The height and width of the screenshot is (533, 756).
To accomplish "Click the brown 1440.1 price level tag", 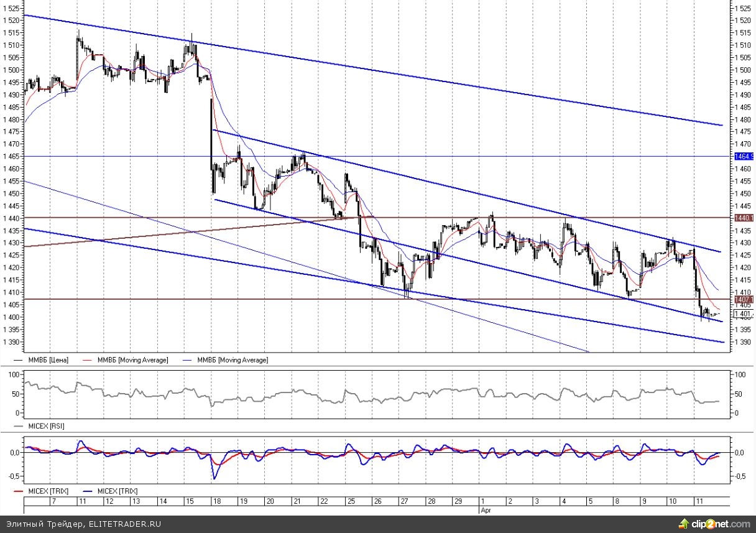I will click(744, 218).
